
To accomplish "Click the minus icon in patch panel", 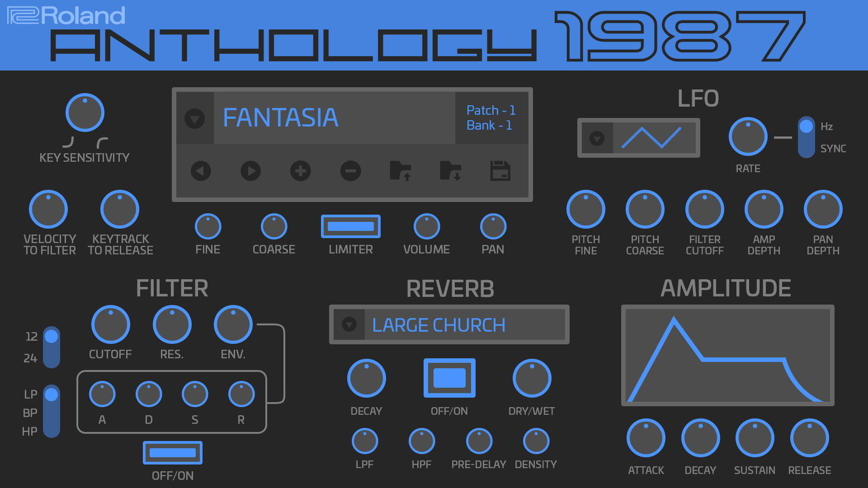I will pyautogui.click(x=350, y=171).
